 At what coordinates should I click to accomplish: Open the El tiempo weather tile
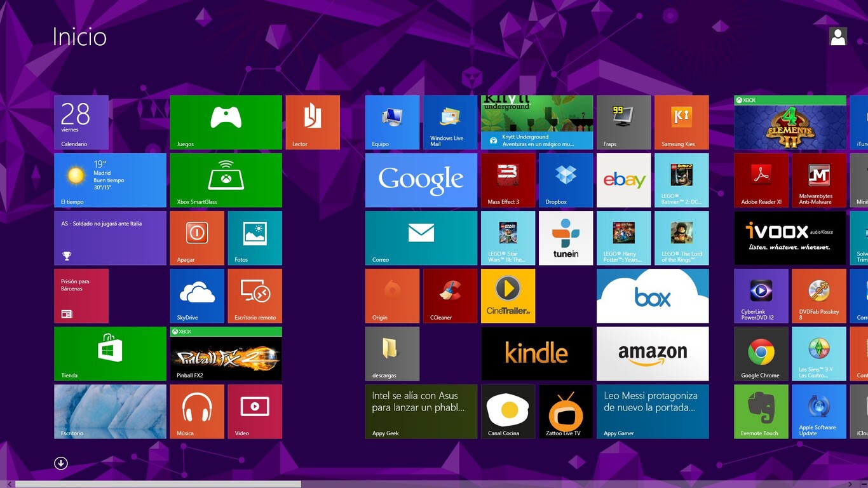click(x=110, y=180)
